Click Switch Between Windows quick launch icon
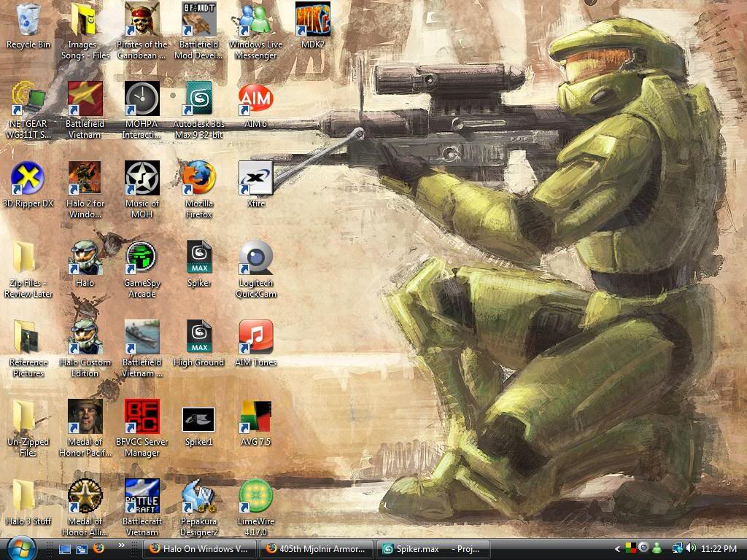 (x=82, y=549)
